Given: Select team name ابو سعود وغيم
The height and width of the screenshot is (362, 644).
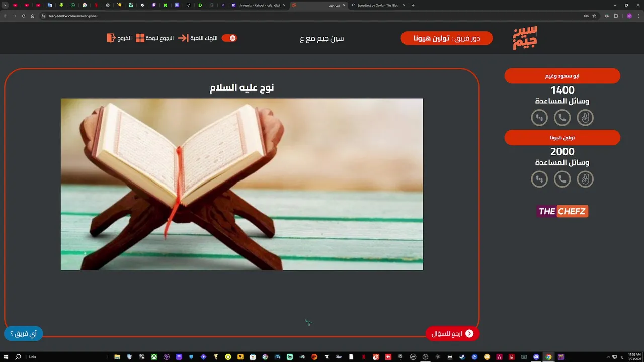Looking at the screenshot, I should tap(562, 76).
